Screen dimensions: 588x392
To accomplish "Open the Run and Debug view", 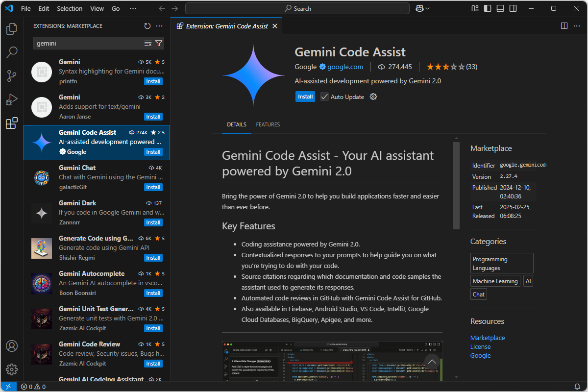I will coord(12,99).
